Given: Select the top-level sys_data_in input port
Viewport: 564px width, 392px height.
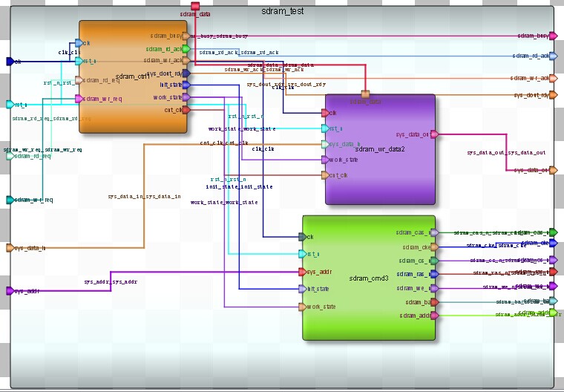Looking at the screenshot, I should pos(10,248).
